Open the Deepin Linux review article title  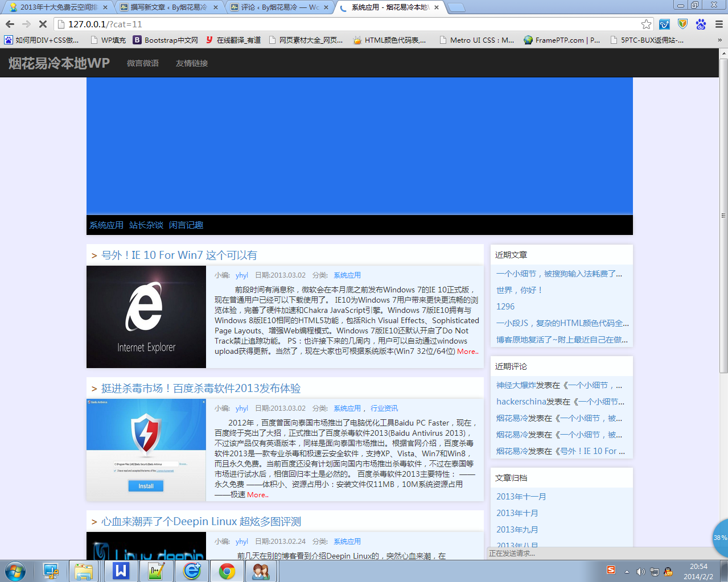coord(201,522)
